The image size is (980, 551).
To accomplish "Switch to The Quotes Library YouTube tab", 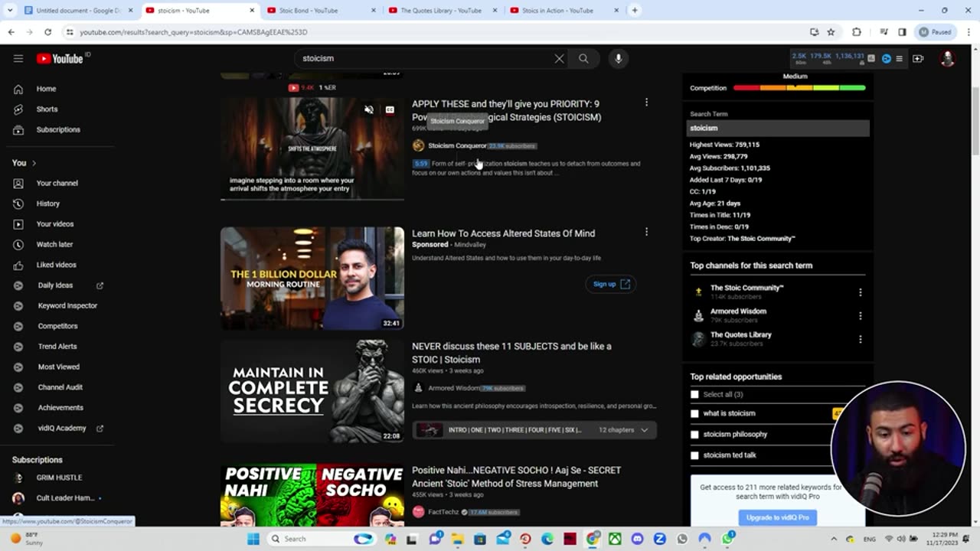I will [443, 11].
